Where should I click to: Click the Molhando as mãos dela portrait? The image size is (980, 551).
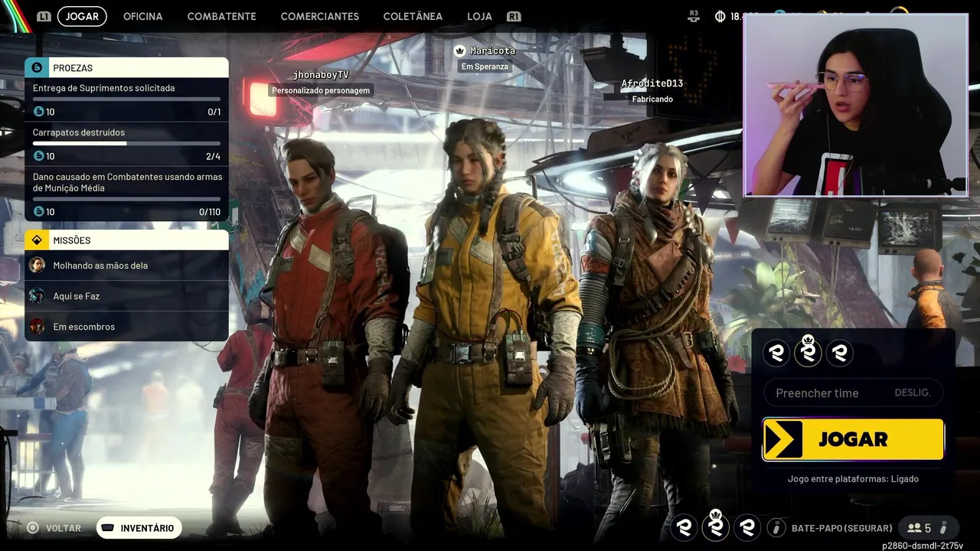click(x=37, y=266)
